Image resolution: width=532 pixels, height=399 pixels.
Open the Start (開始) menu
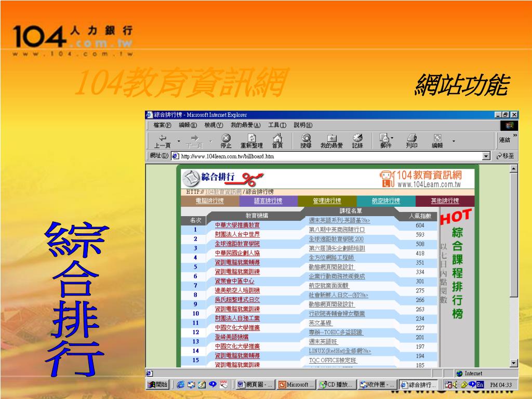click(158, 384)
